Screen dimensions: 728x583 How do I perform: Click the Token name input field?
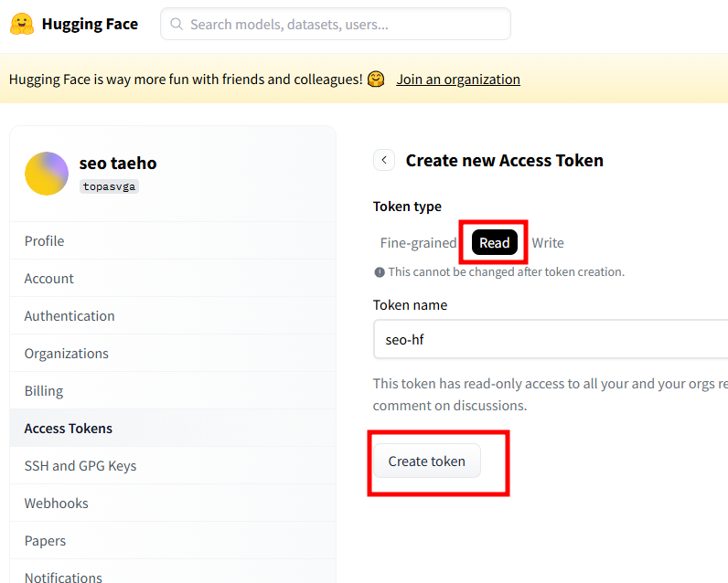coord(549,340)
